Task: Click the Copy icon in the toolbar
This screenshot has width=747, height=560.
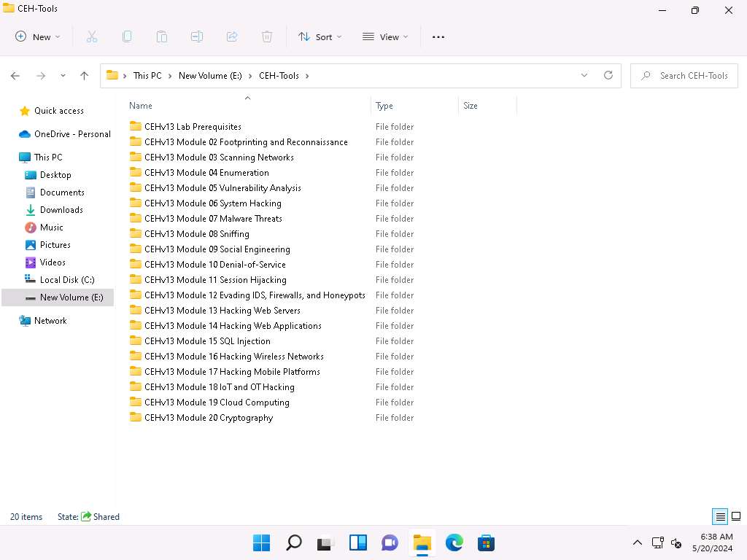Action: [127, 36]
